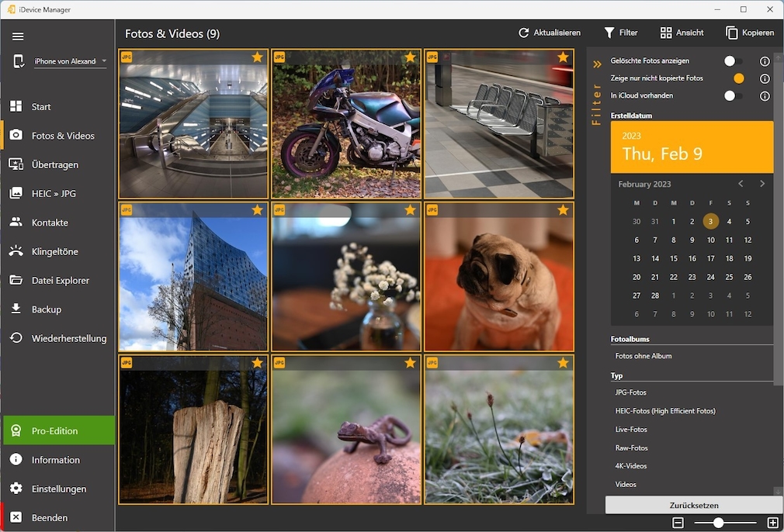
Task: Click the HEIC » JPG converter icon
Action: click(x=16, y=193)
